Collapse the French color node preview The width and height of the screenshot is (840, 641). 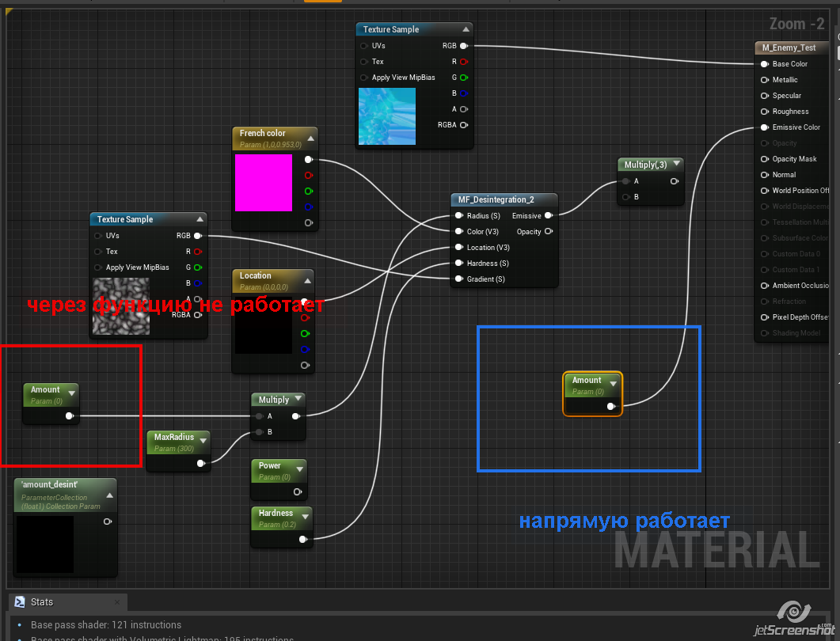[310, 138]
